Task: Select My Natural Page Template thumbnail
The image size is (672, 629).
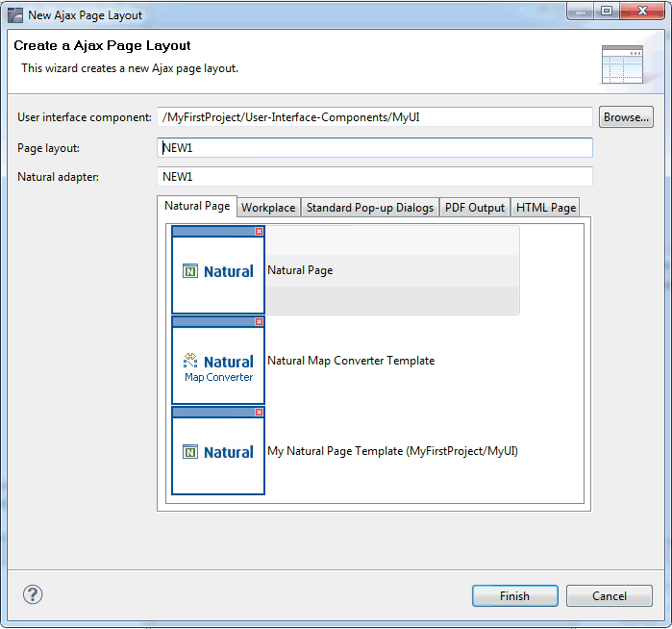Action: pyautogui.click(x=218, y=450)
